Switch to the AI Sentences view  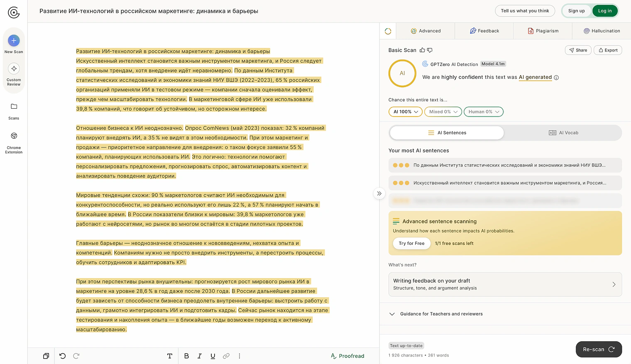point(447,133)
